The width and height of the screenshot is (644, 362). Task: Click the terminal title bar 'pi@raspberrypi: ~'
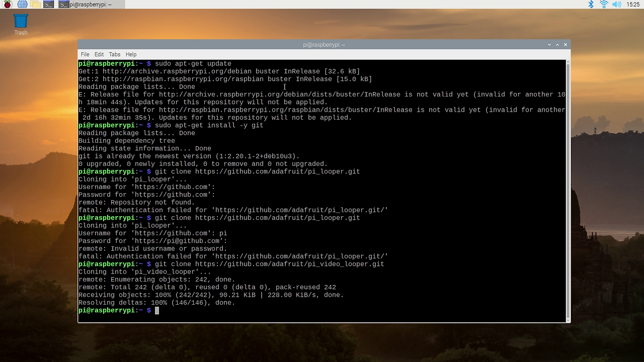[324, 45]
